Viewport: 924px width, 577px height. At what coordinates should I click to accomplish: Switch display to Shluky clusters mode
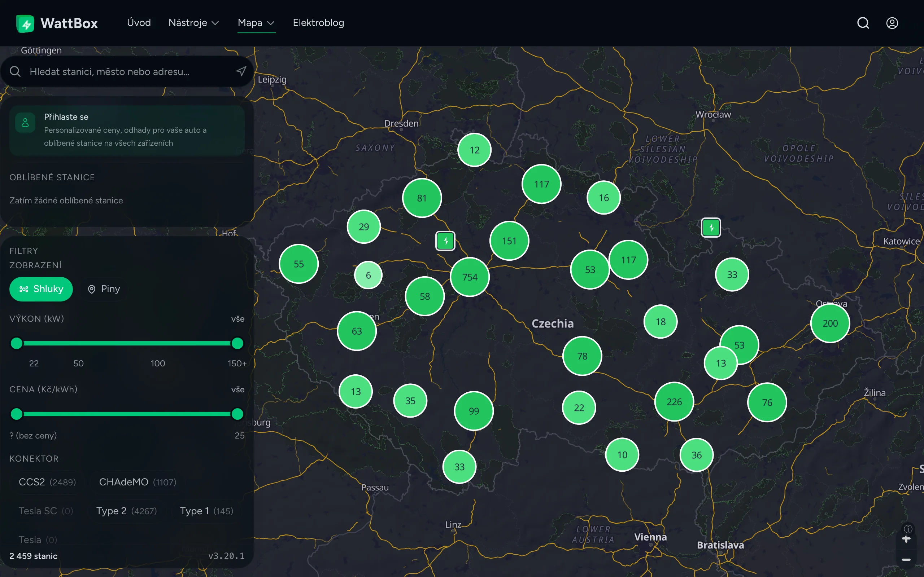point(41,289)
